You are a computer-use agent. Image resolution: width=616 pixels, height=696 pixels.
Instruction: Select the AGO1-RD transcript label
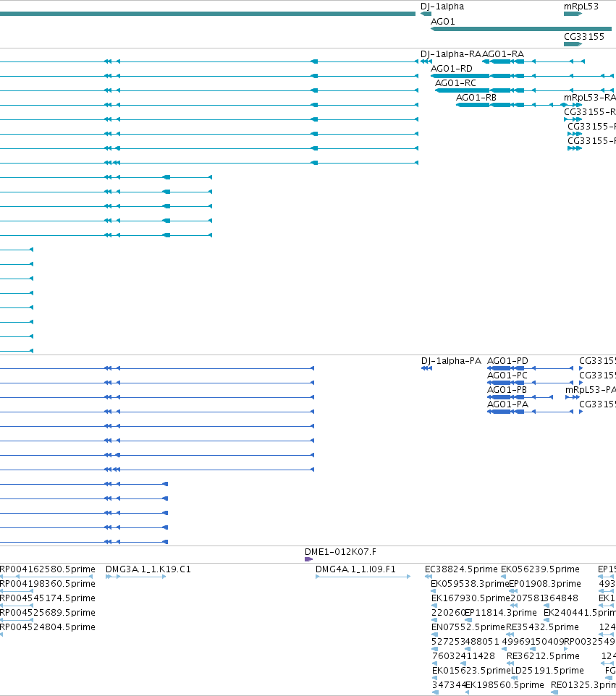(x=451, y=68)
